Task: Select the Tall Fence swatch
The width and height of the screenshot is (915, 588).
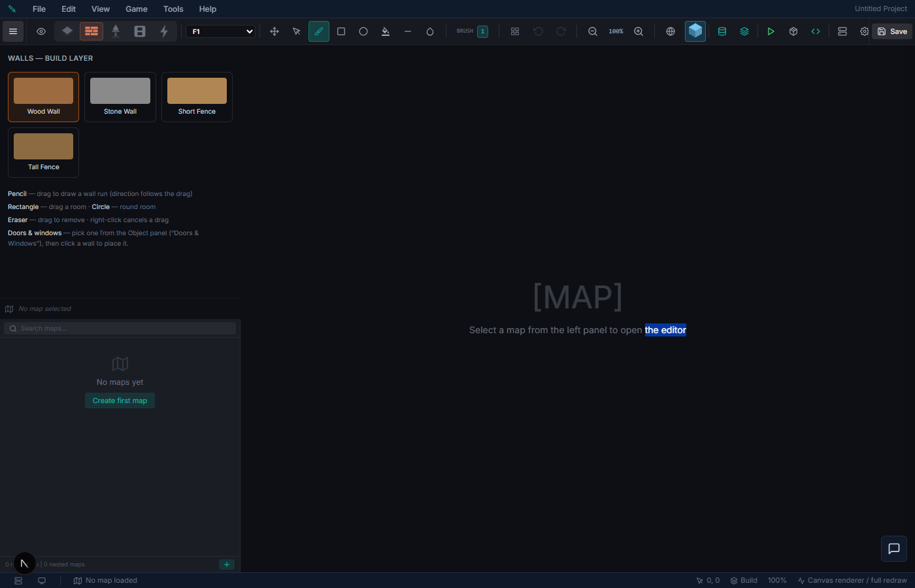Action: [x=44, y=152]
